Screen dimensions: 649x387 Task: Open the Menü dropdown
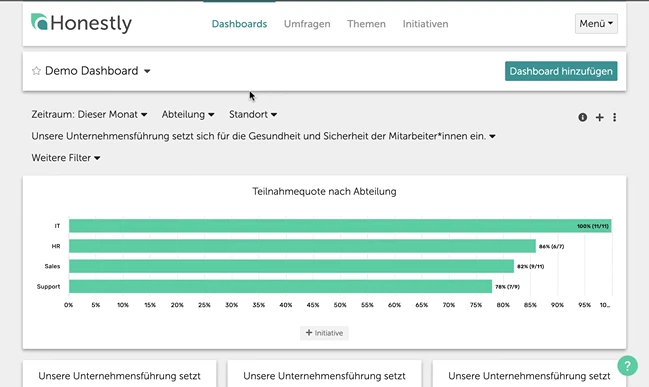tap(596, 24)
